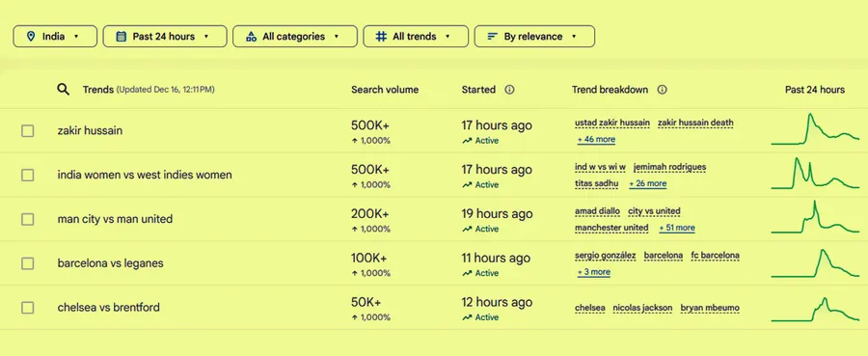Click 'zakir hussain death' breakdown term

click(x=695, y=123)
